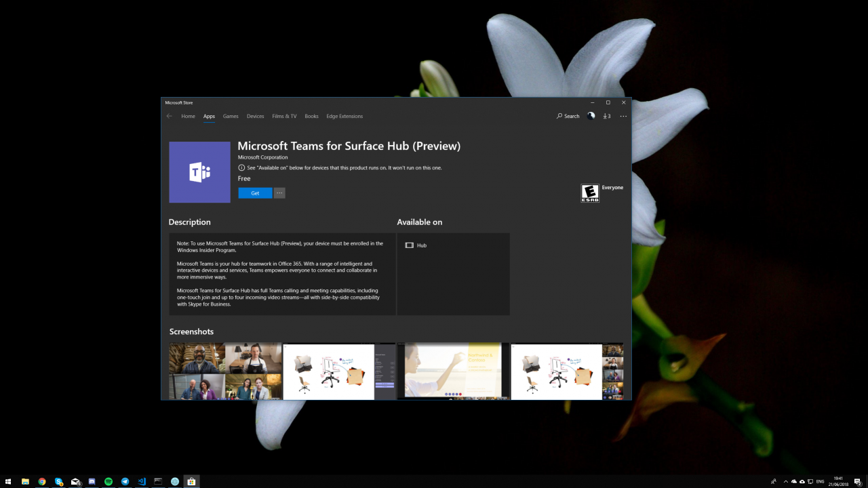Open the See more menu in Store header

tap(623, 116)
